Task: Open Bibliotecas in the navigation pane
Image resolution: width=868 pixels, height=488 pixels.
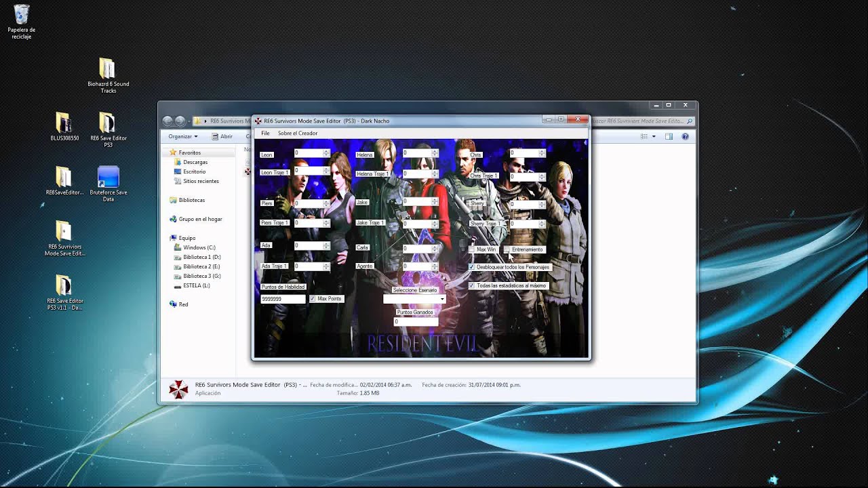Action: tap(191, 200)
